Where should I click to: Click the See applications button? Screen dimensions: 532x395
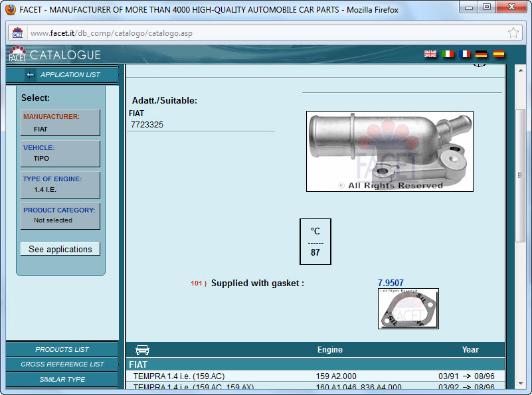(x=60, y=249)
